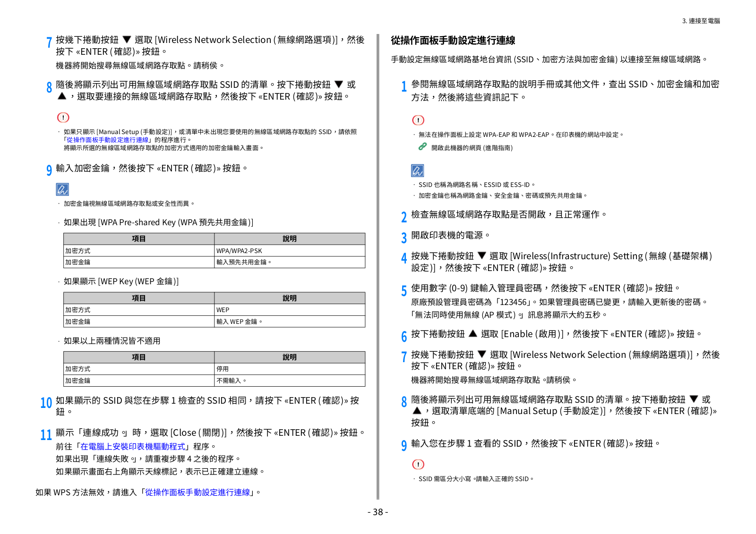
Task: Open the link 在電腦上安裝印表機驅動程式
Action: 133,446
